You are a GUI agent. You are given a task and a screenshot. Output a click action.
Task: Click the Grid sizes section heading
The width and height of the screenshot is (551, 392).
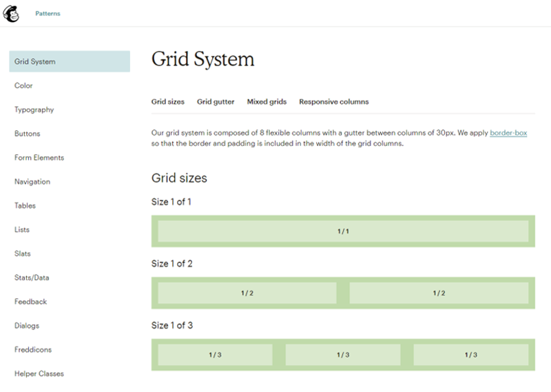[179, 178]
